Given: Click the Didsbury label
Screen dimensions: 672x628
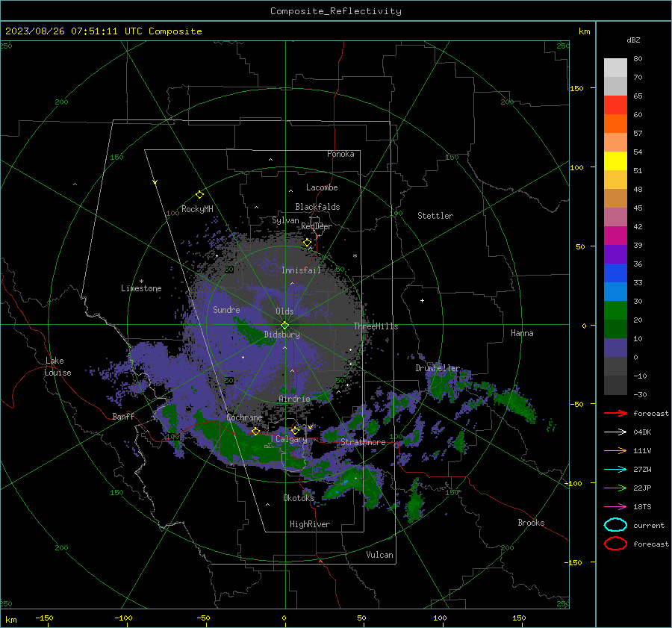Looking at the screenshot, I should point(281,335).
